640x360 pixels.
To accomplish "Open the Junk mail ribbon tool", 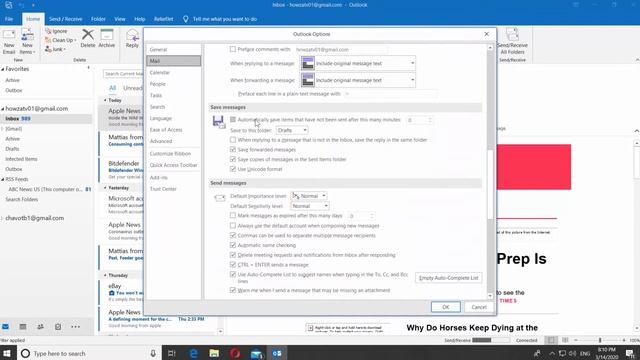I will point(56,49).
